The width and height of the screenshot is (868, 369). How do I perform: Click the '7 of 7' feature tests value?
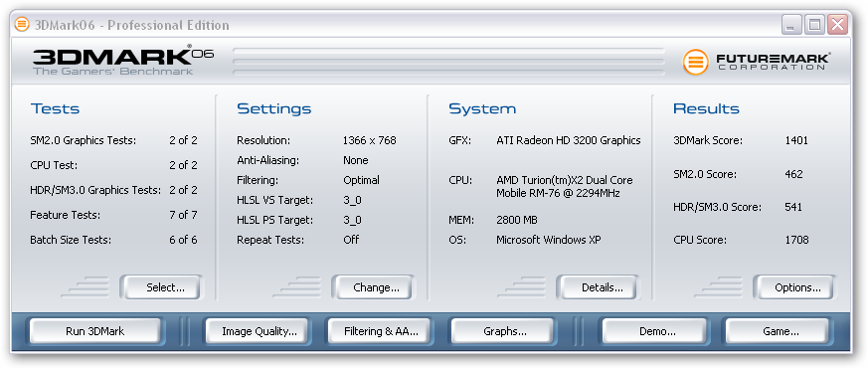(x=183, y=215)
